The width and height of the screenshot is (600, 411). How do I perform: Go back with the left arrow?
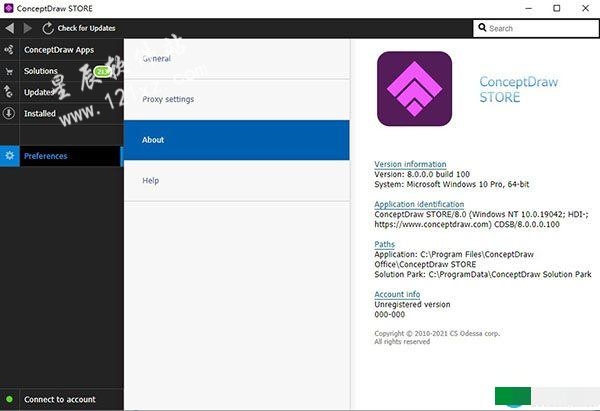(x=10, y=28)
